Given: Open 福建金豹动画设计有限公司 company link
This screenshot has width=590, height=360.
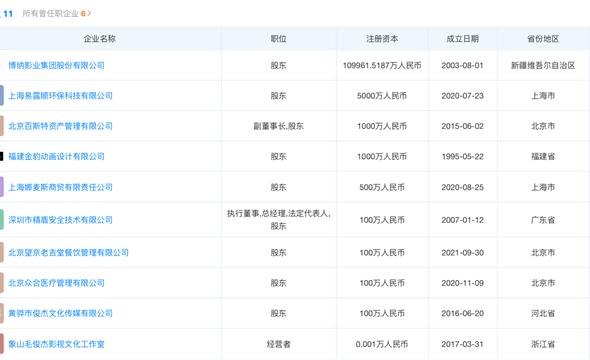Looking at the screenshot, I should [56, 156].
